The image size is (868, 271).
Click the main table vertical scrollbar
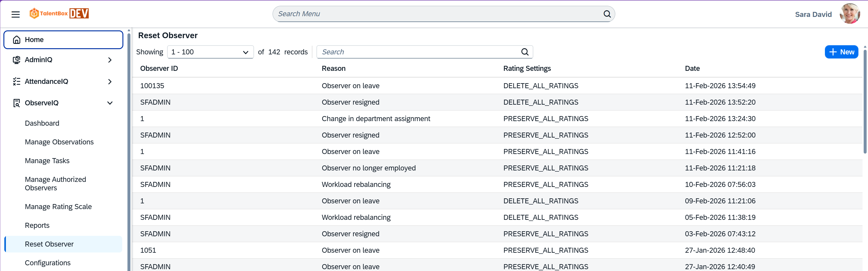pyautogui.click(x=865, y=101)
